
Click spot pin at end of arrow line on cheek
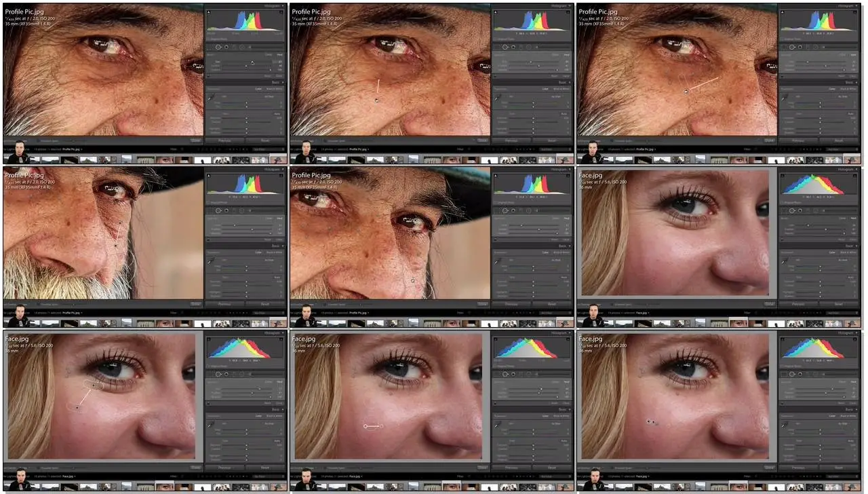tap(77, 407)
